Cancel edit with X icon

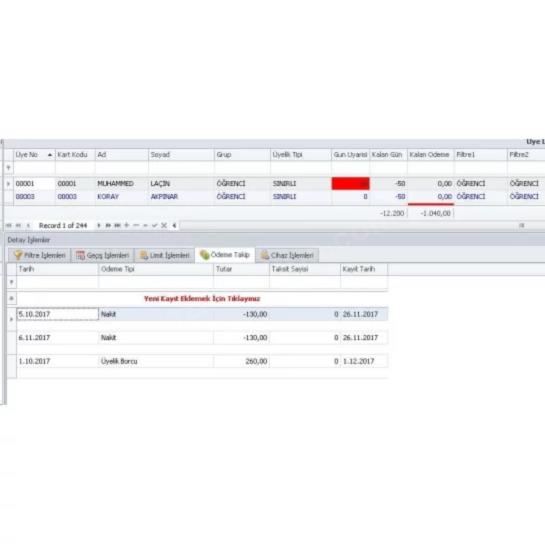point(164,226)
